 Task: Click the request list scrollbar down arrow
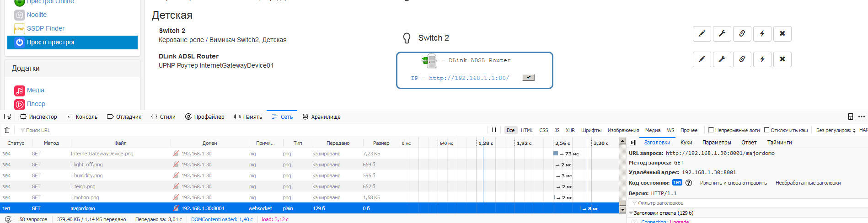coord(622,209)
